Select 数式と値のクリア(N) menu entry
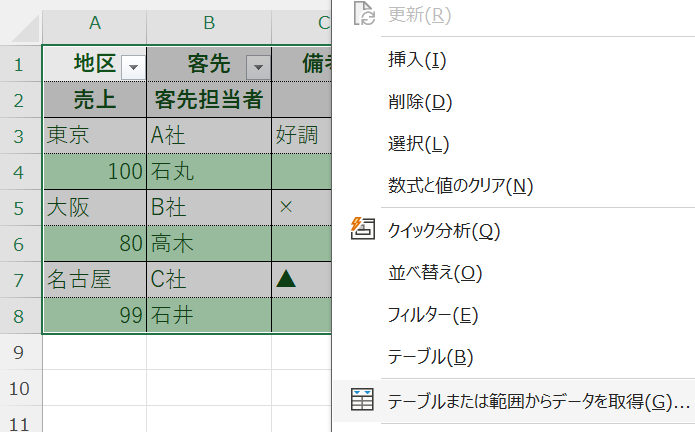The width and height of the screenshot is (695, 432). pyautogui.click(x=460, y=185)
